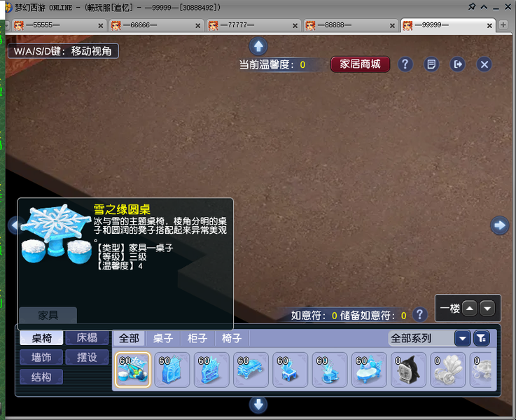Select the 结构 furniture category
The width and height of the screenshot is (516, 420).
(41, 377)
